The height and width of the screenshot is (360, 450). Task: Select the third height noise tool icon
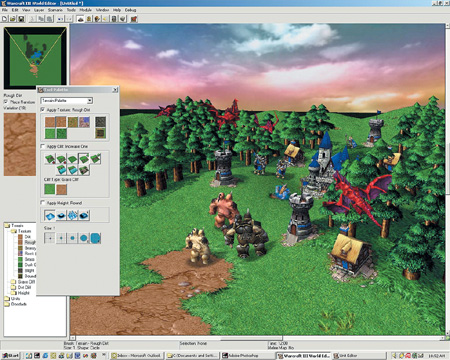pos(73,215)
